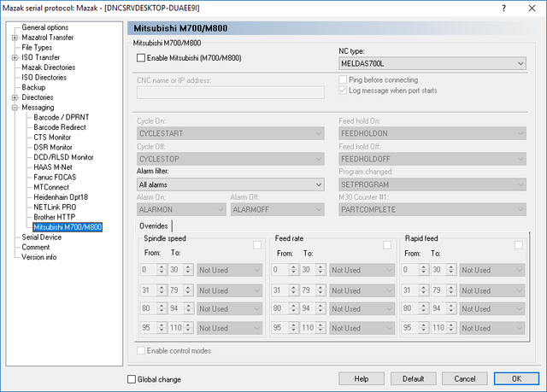Viewport: 547px width, 392px height.
Task: Enable Mitsubishi (M700/M800) checkbox
Action: [x=141, y=58]
